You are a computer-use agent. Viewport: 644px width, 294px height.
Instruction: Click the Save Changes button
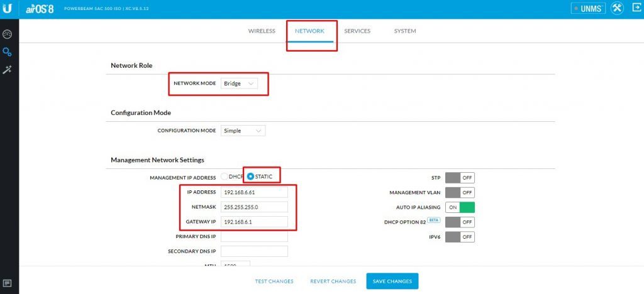pos(392,281)
